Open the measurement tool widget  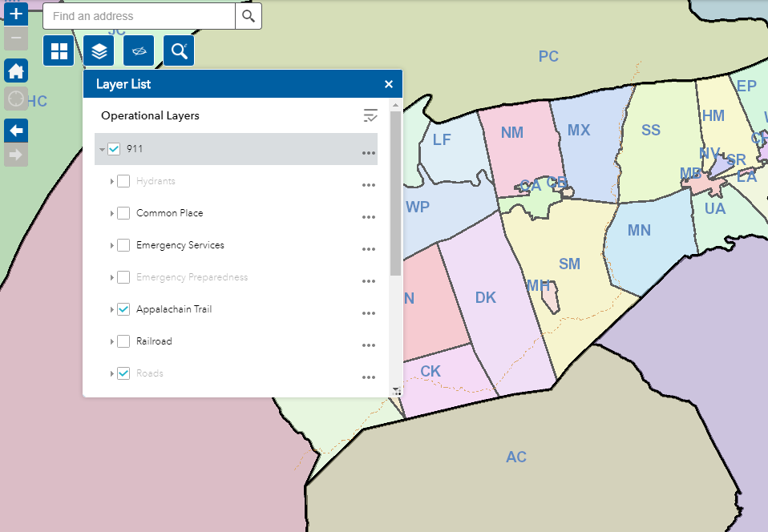point(139,50)
